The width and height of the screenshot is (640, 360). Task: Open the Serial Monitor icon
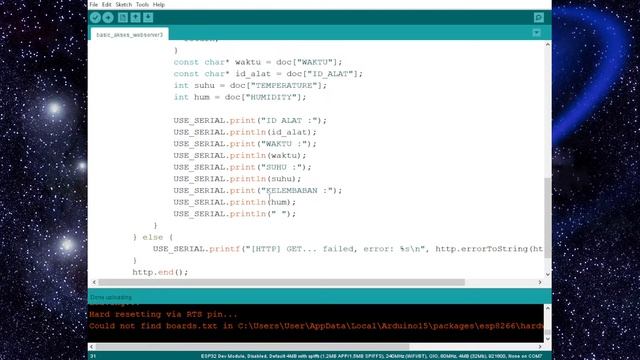click(x=539, y=18)
